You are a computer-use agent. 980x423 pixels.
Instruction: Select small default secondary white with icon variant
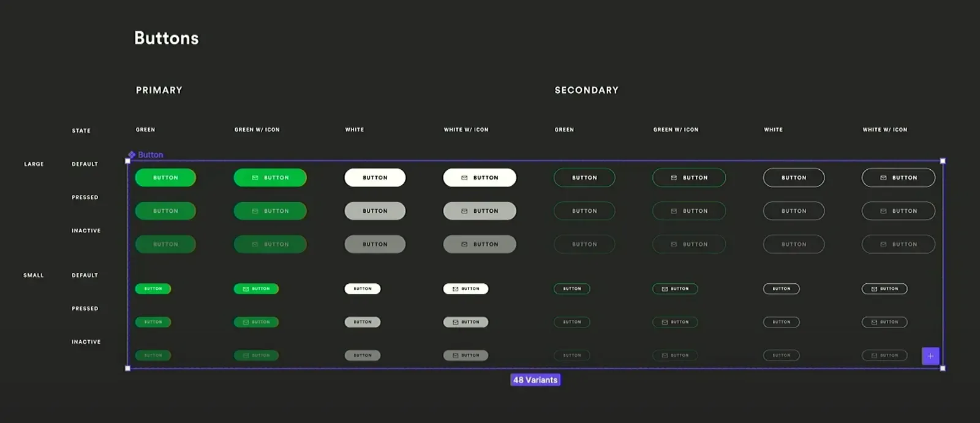(884, 289)
